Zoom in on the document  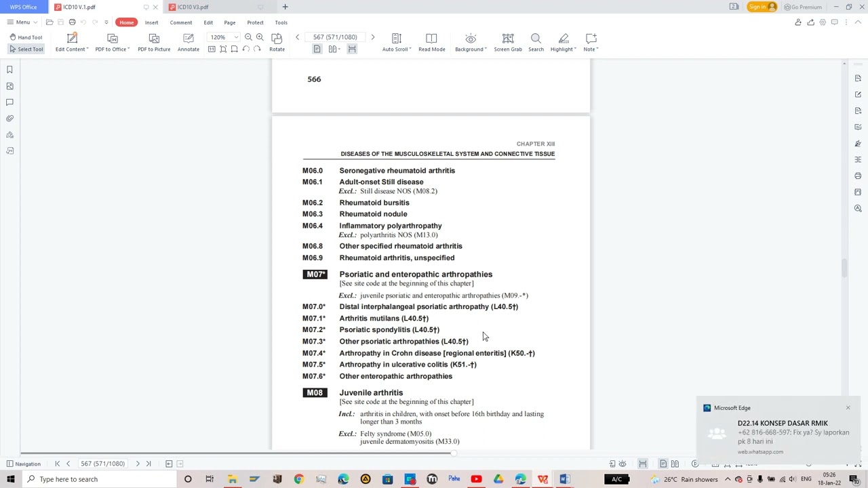click(260, 37)
